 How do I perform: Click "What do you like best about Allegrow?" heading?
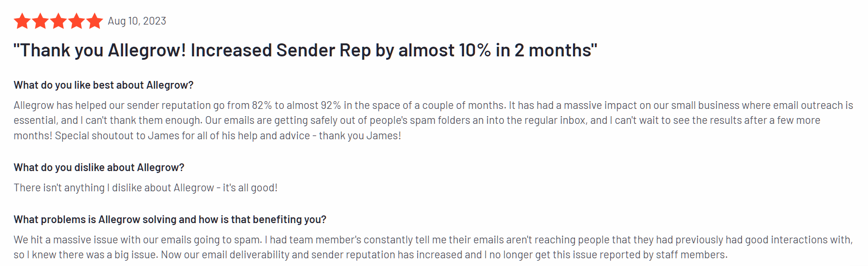tap(103, 85)
